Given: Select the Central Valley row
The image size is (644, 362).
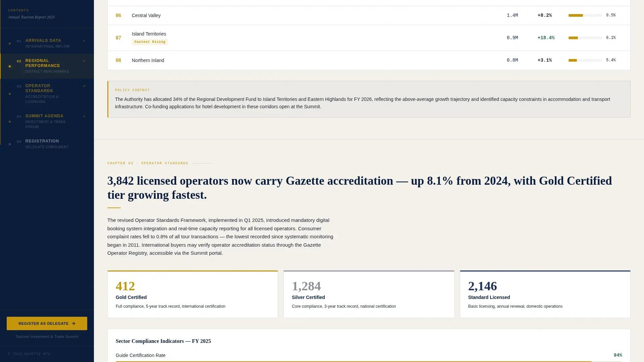Looking at the screenshot, I should (369, 15).
